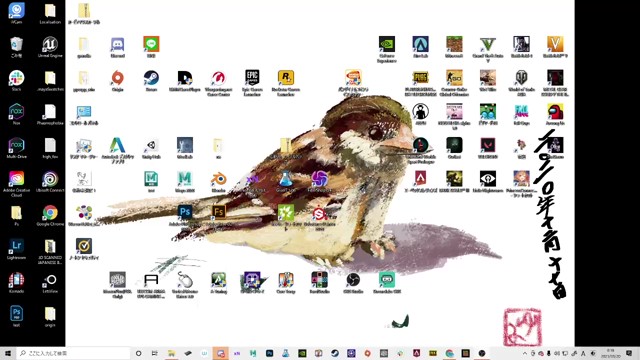Open the Discord desktop shortcut
640x360 pixels.
(118, 47)
